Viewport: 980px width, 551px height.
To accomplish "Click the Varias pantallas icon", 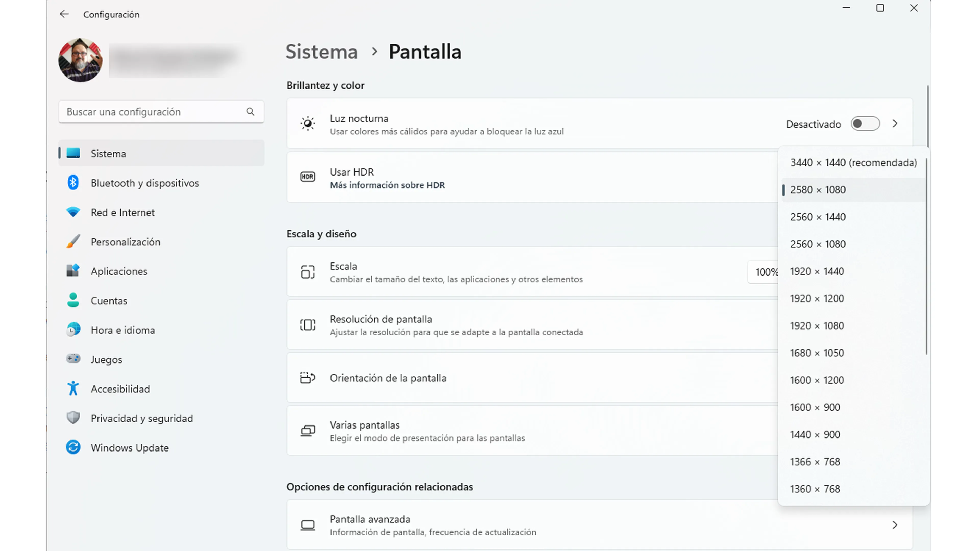I will point(308,431).
